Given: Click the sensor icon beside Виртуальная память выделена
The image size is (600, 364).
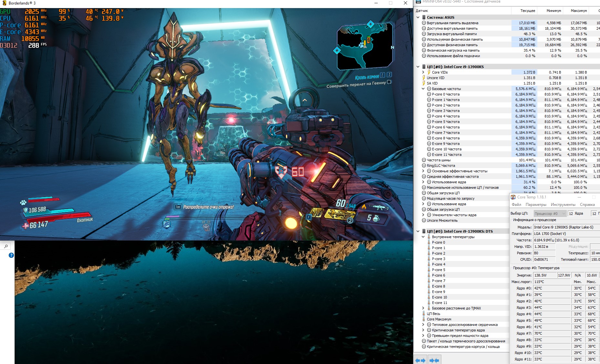Looking at the screenshot, I should [x=424, y=23].
